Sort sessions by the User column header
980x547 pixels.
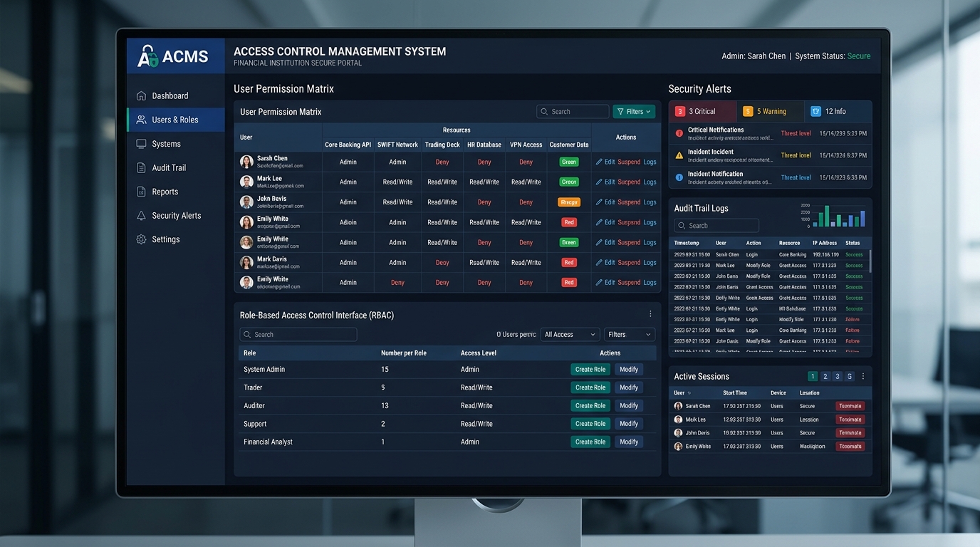coord(682,393)
